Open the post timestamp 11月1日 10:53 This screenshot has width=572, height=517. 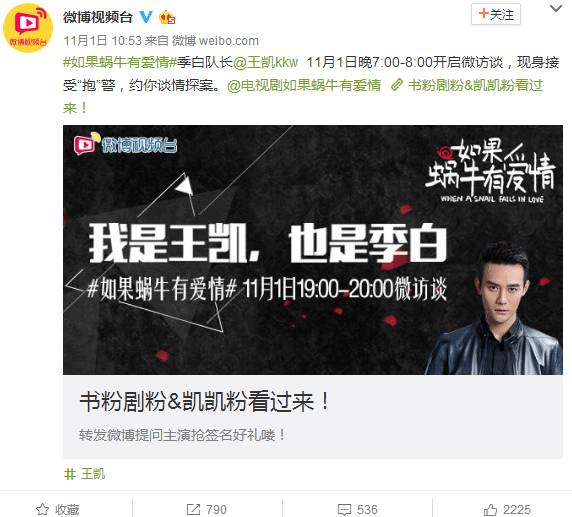(x=103, y=40)
